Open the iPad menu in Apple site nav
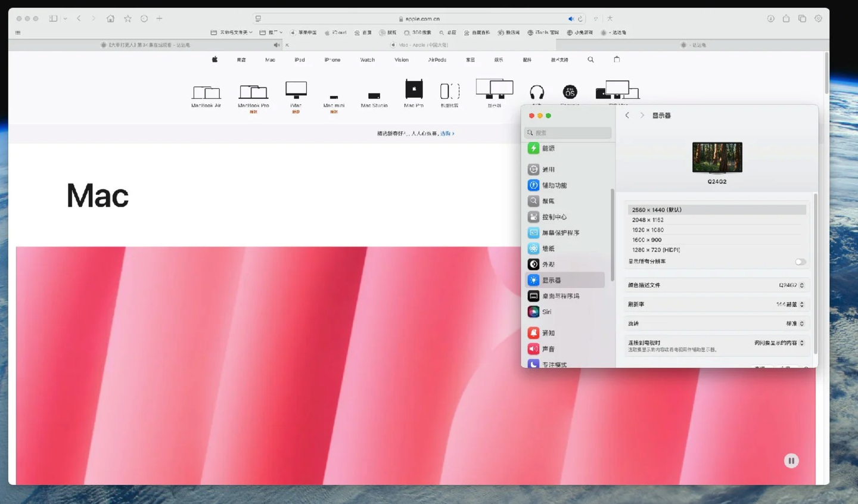This screenshot has height=504, width=858. pyautogui.click(x=300, y=60)
